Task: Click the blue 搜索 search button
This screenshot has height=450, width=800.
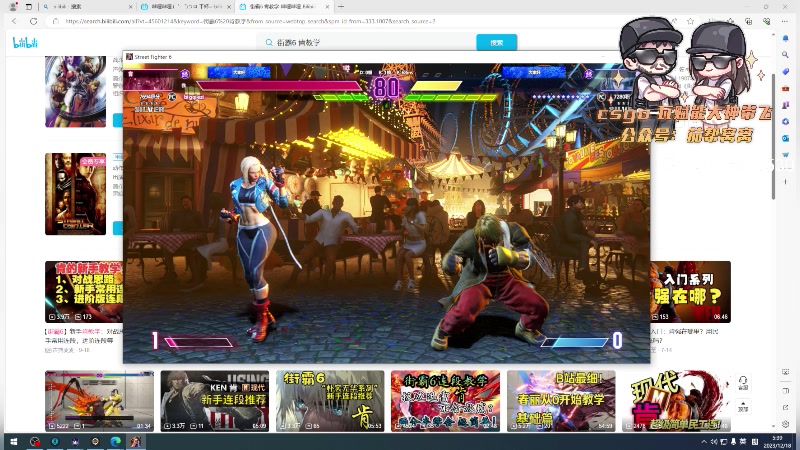Action: (496, 43)
